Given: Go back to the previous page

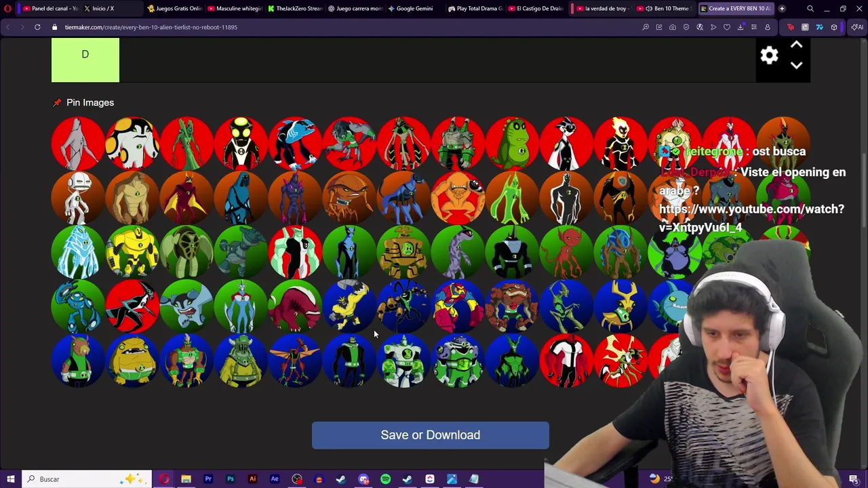Looking at the screenshot, I should pyautogui.click(x=7, y=27).
